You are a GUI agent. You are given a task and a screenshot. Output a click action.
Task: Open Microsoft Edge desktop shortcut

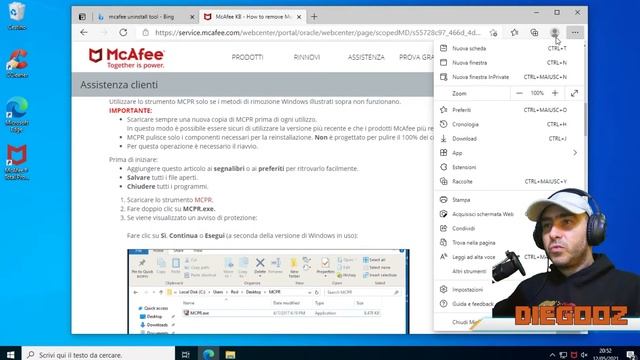17,114
